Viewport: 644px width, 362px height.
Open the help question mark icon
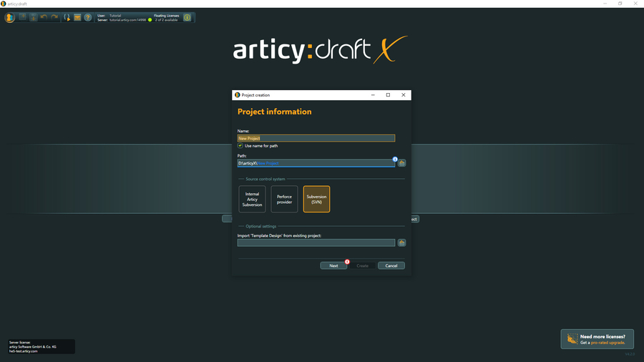coord(88,17)
